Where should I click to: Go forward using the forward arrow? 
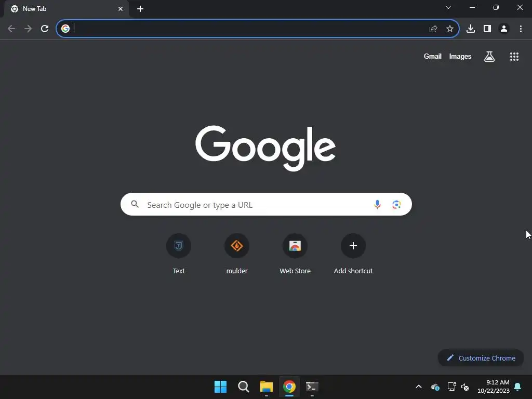28,29
